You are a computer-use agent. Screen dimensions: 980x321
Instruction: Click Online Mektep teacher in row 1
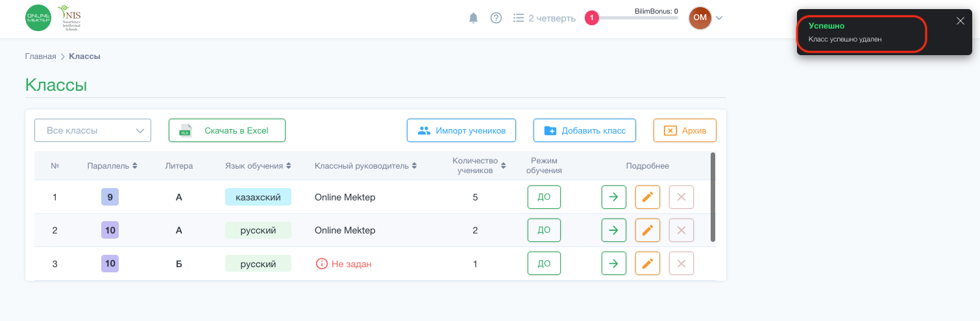pyautogui.click(x=345, y=197)
